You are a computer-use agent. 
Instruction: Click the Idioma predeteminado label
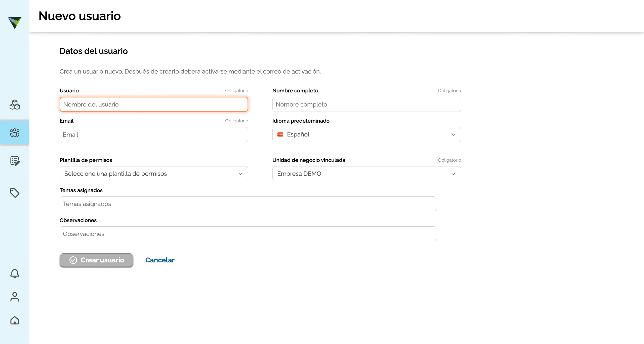click(x=301, y=121)
